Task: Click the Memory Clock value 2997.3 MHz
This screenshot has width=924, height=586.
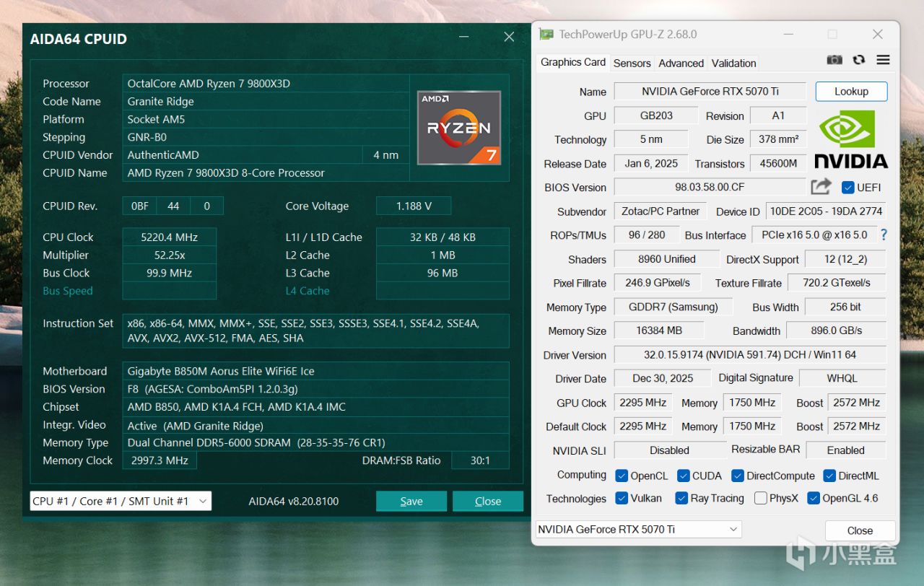Action: point(160,460)
